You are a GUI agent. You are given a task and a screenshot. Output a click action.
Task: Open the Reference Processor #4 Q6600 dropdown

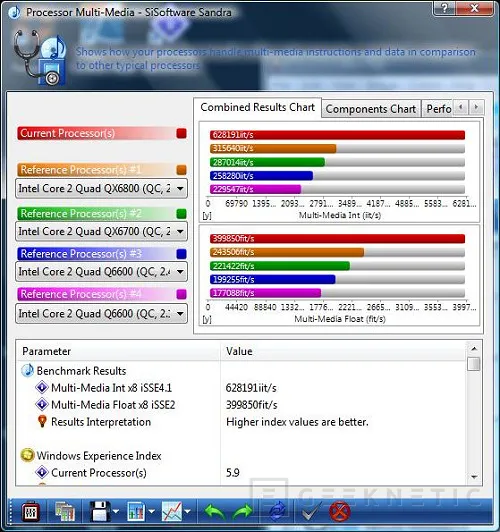[x=101, y=314]
